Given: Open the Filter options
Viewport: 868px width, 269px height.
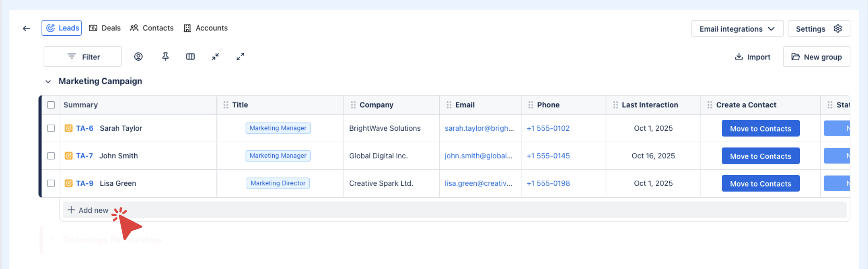Looking at the screenshot, I should click(83, 57).
